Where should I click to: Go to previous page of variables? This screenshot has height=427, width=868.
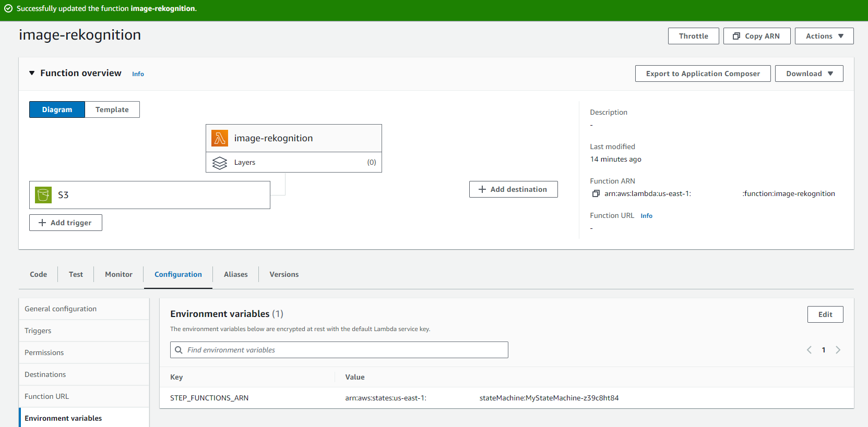(x=809, y=350)
